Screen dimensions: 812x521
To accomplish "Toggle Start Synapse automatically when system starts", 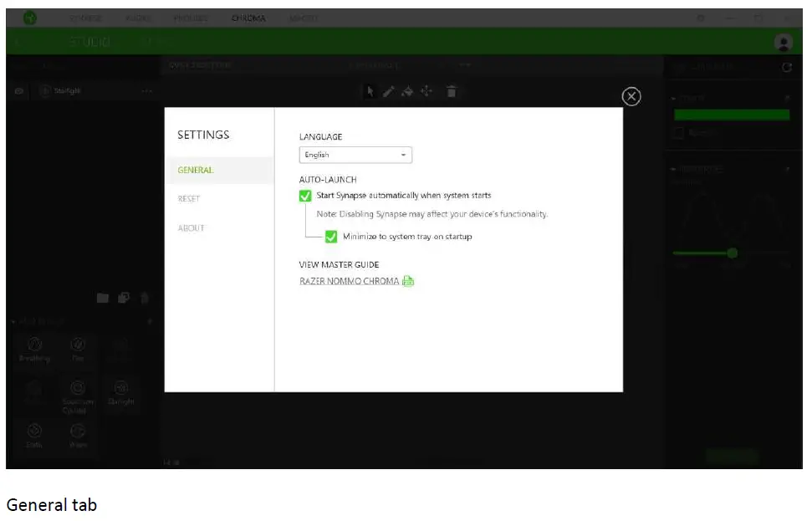I will click(307, 197).
